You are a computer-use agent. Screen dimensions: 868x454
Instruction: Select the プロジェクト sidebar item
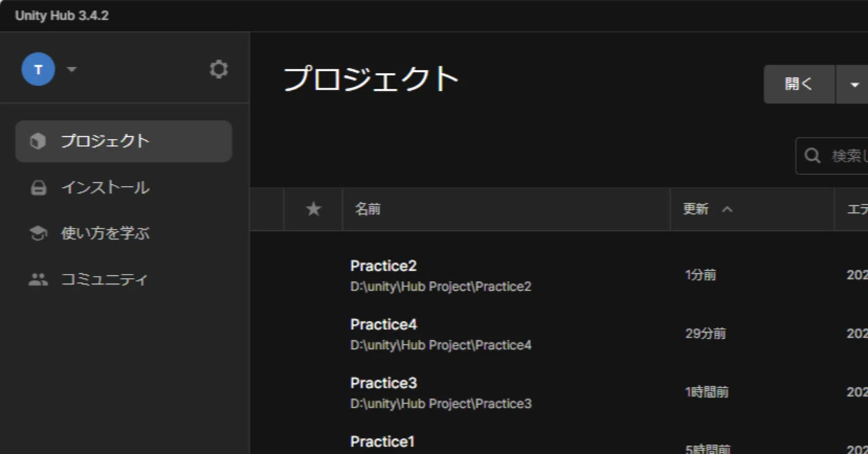click(x=123, y=141)
